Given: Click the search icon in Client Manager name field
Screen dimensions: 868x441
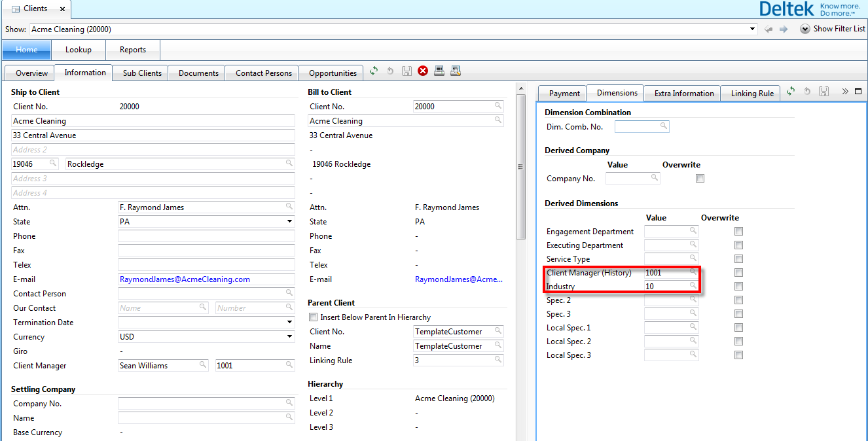Looking at the screenshot, I should click(x=202, y=365).
